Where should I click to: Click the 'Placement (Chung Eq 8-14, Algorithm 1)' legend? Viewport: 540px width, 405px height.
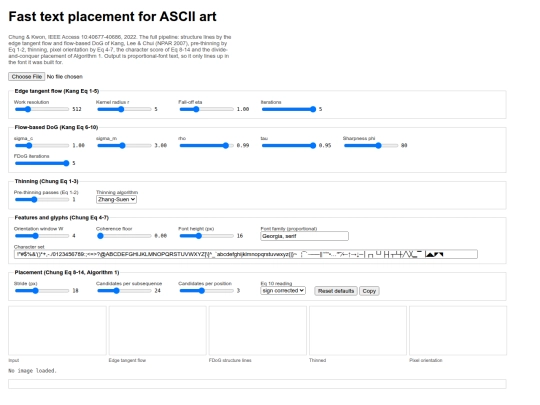pyautogui.click(x=67, y=272)
